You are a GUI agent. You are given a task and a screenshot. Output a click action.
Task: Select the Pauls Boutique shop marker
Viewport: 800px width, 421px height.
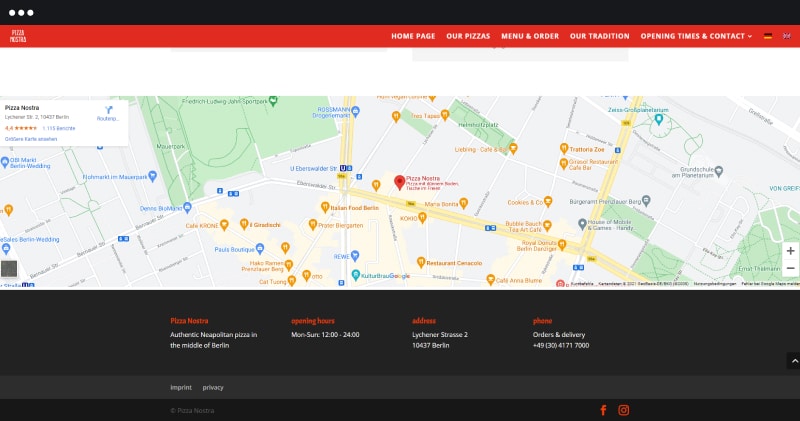tap(260, 249)
